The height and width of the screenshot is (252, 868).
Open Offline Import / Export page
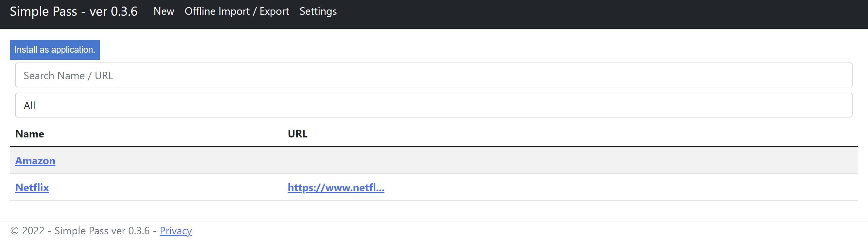point(237,11)
